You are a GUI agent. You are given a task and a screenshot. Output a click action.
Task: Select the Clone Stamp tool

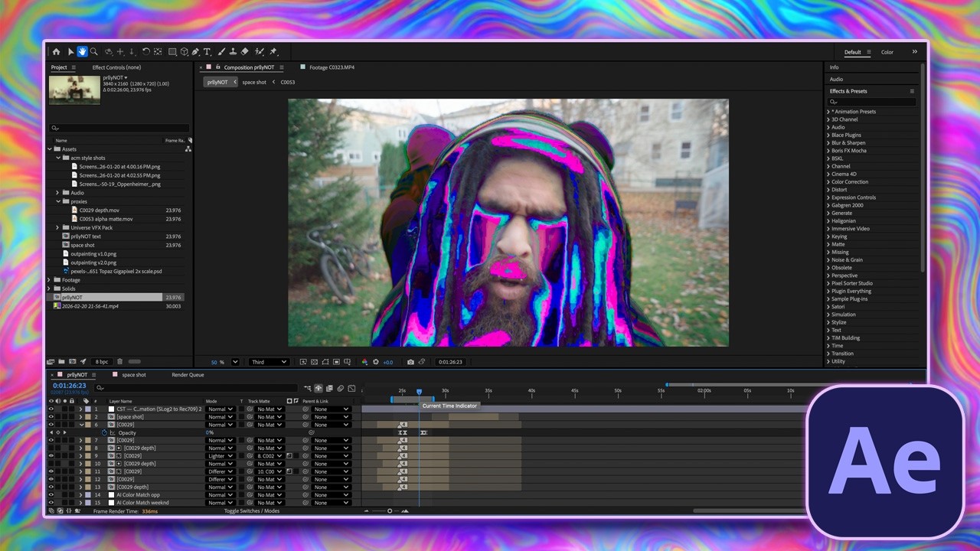pos(233,51)
